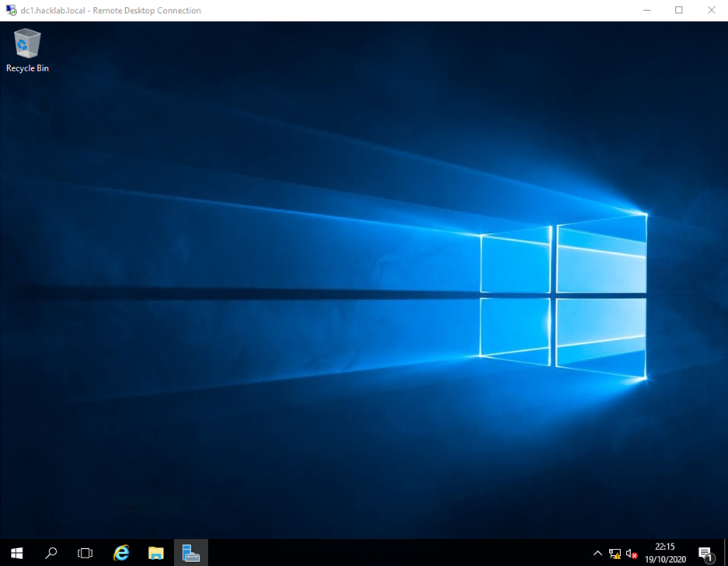728x566 pixels.
Task: Click the Remote Desktop Connection title bar icon
Action: tap(11, 10)
